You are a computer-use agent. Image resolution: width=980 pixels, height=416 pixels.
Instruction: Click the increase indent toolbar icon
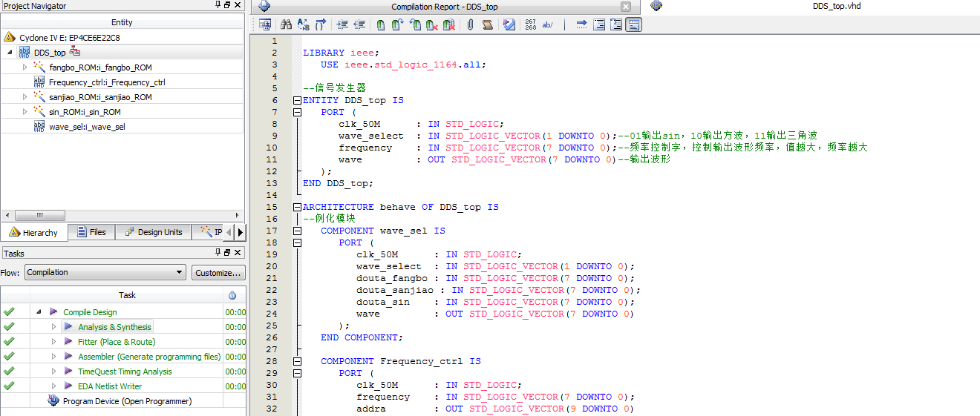tap(342, 24)
